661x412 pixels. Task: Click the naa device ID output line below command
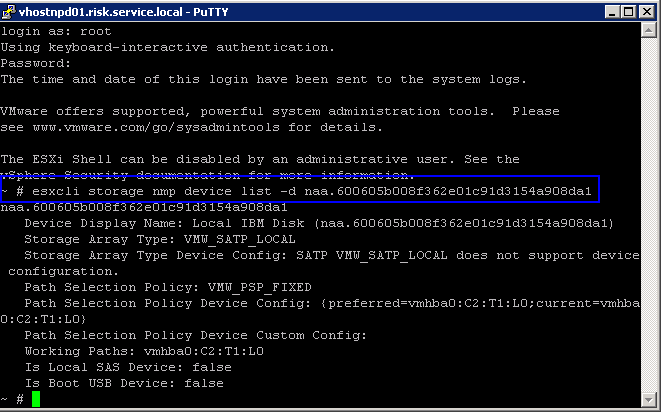[x=144, y=207]
